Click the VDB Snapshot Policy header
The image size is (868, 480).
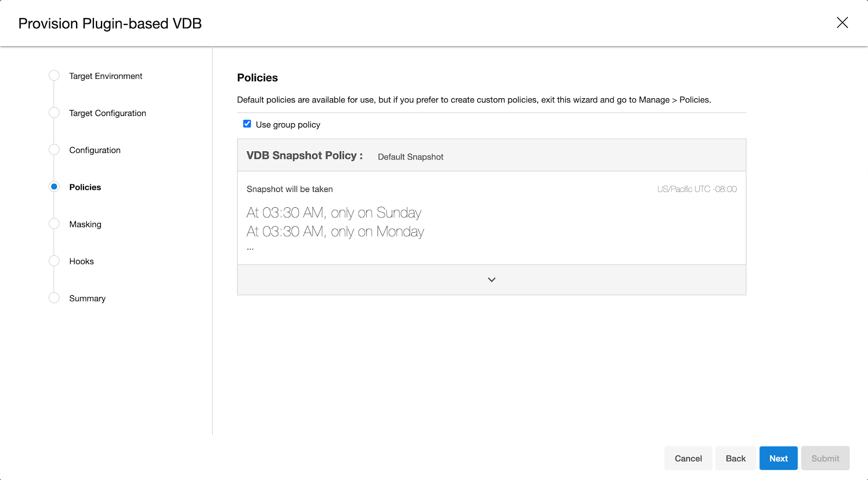pos(304,156)
